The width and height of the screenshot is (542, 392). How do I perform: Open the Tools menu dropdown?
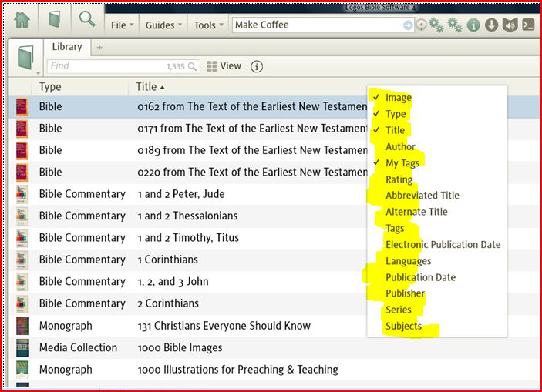[208, 25]
